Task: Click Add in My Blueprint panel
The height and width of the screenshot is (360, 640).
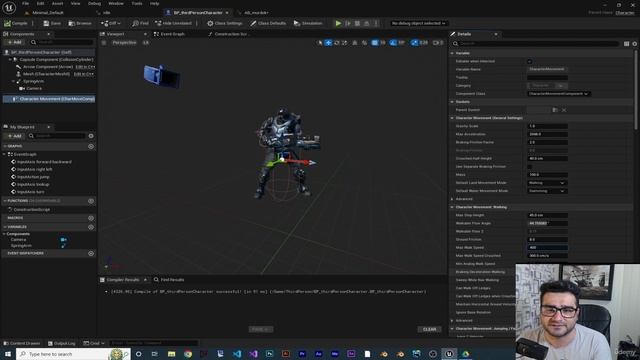Action: click(x=14, y=136)
